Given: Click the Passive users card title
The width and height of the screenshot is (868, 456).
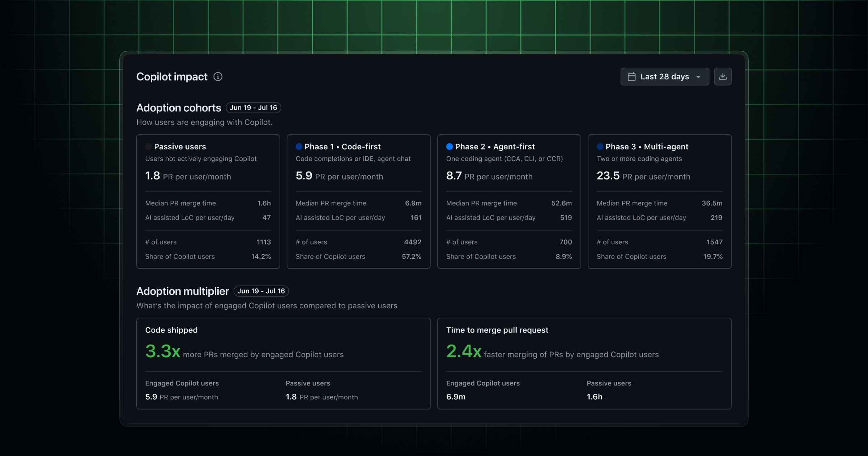Looking at the screenshot, I should click(x=180, y=147).
